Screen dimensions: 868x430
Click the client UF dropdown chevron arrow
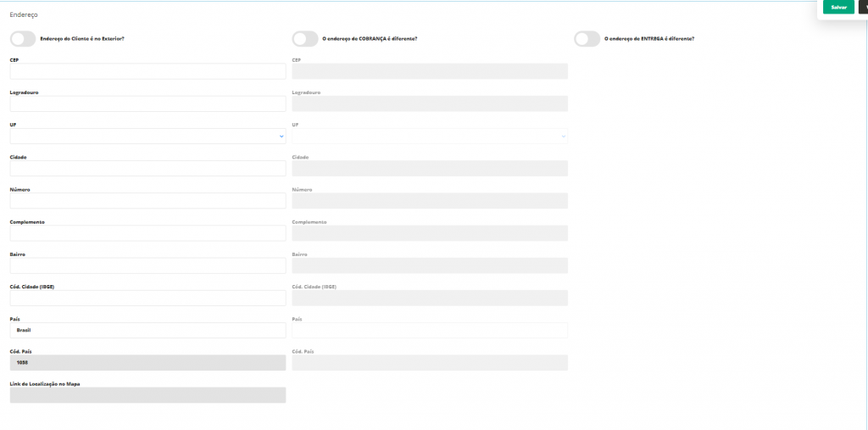(281, 137)
